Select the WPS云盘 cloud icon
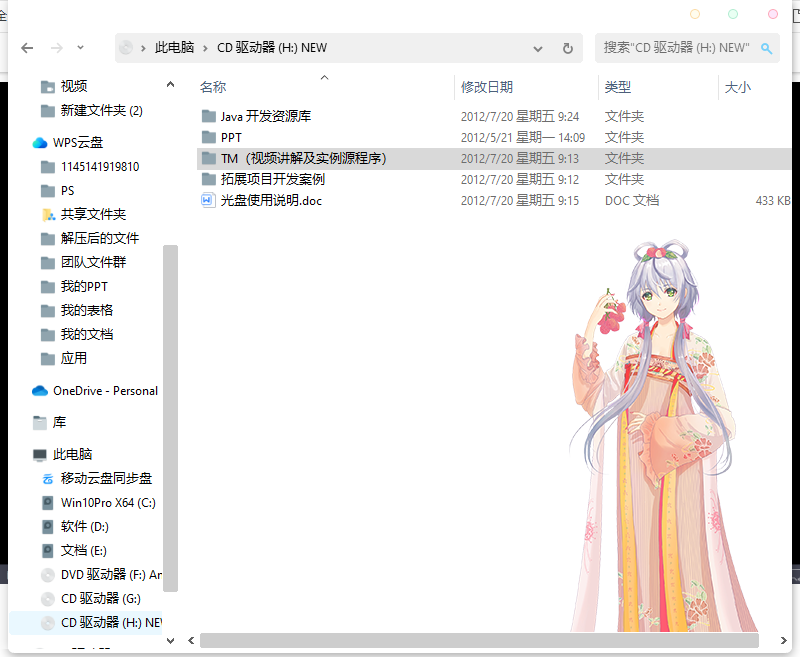800x657 pixels. [x=40, y=143]
